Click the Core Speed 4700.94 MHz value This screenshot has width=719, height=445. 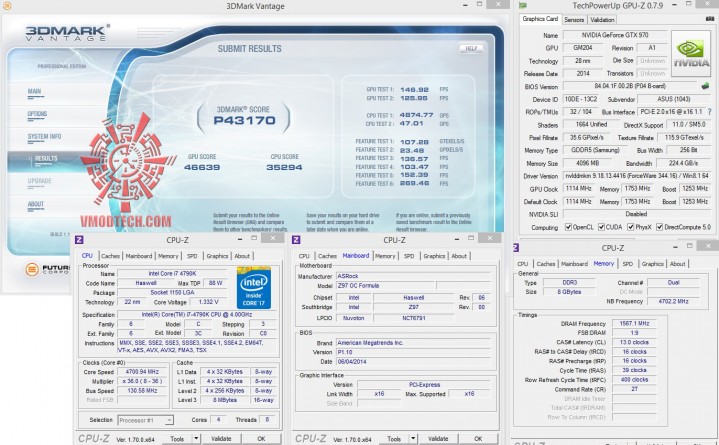tap(141, 372)
